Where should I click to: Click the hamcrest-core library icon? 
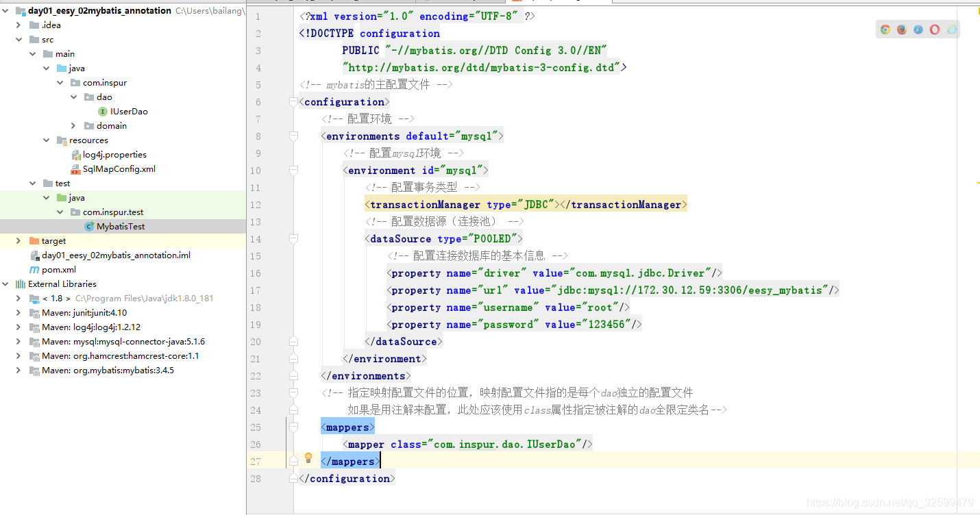click(35, 356)
